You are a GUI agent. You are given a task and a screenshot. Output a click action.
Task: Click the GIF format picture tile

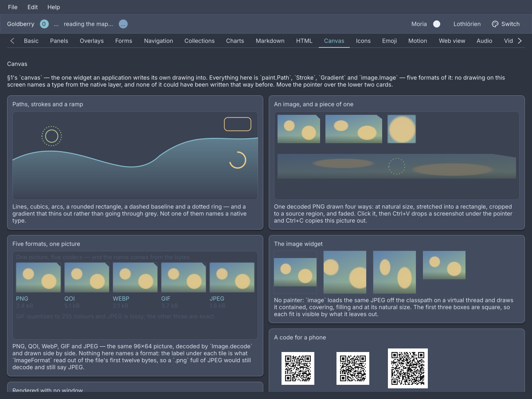click(x=184, y=278)
